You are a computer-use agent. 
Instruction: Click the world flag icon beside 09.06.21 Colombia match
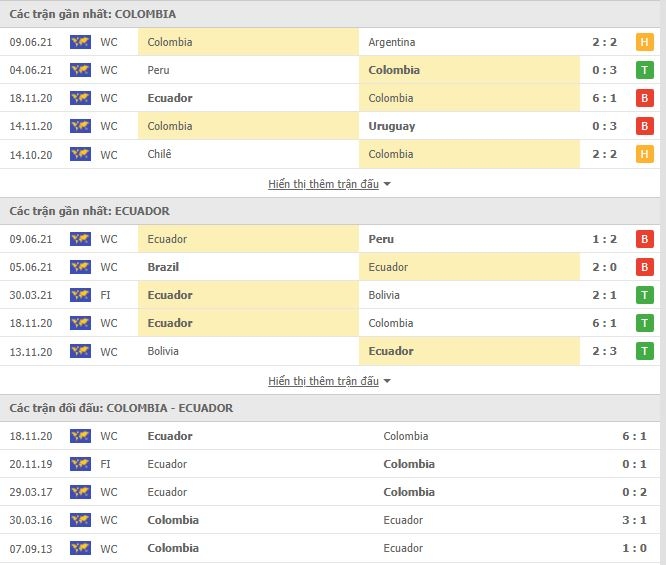pyautogui.click(x=80, y=42)
